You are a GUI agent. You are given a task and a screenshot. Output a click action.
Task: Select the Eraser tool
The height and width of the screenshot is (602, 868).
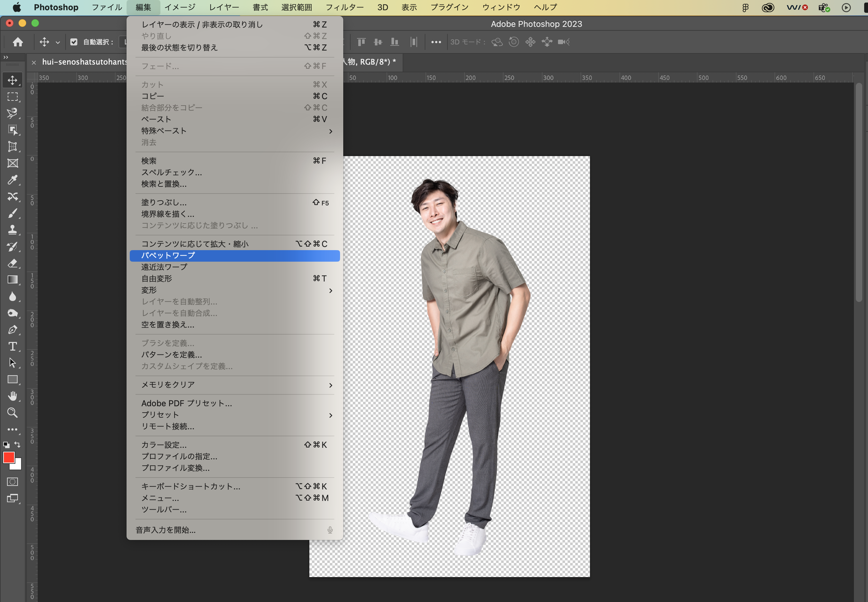click(x=12, y=263)
